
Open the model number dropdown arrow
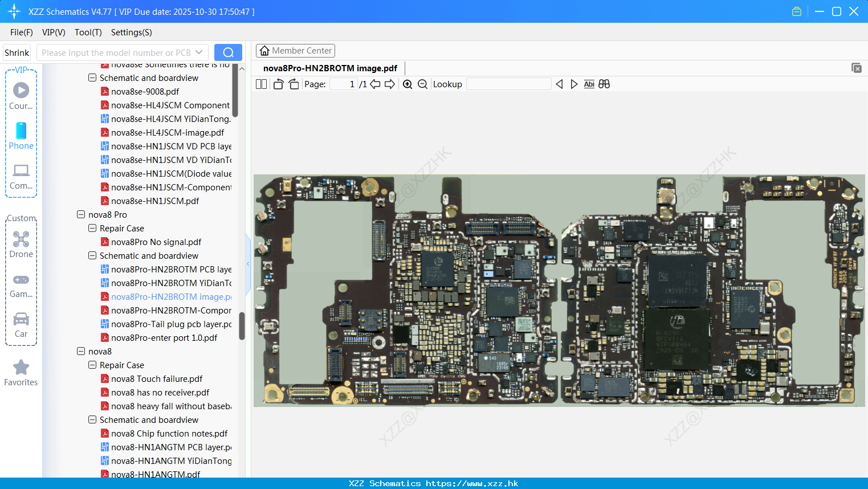199,52
